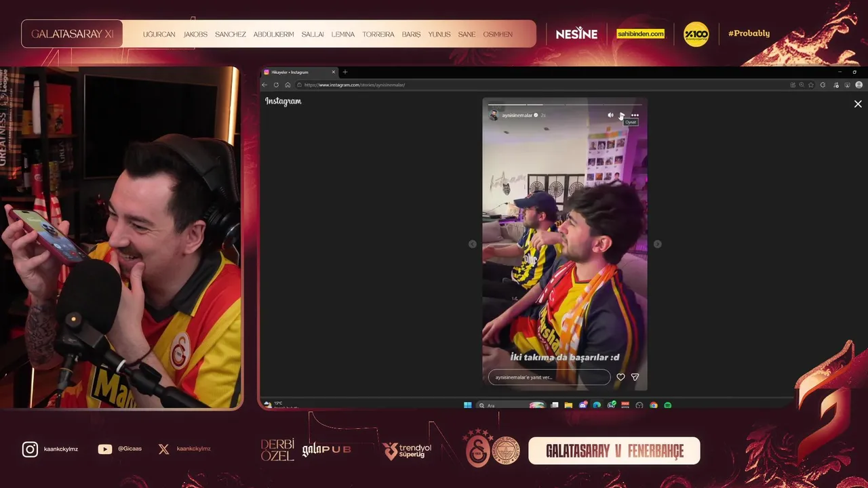Open the aynisinemalar username link

pos(517,115)
